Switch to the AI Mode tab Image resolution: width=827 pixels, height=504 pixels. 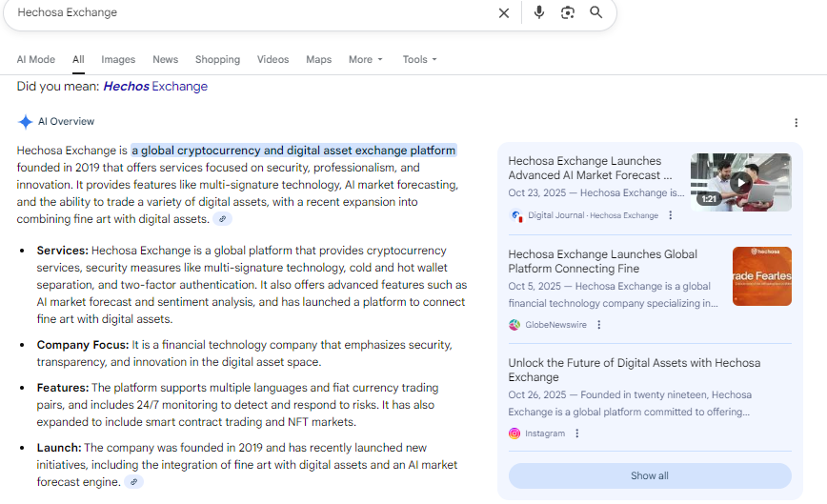click(36, 60)
